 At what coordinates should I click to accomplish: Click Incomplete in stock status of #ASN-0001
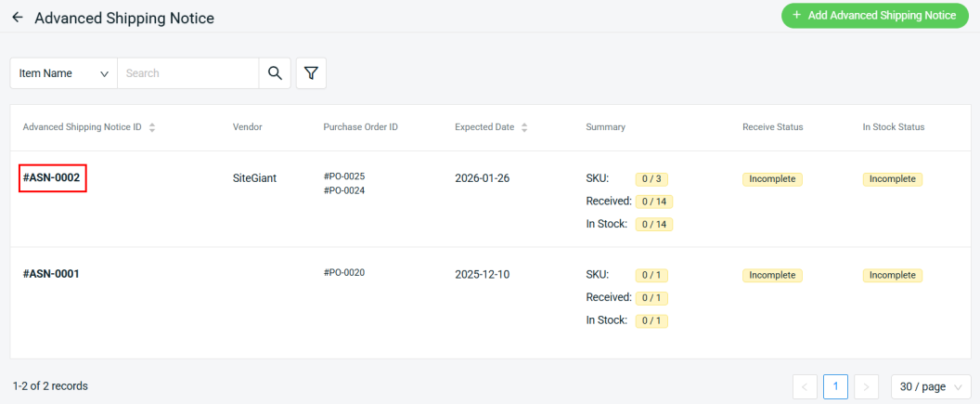pyautogui.click(x=892, y=276)
